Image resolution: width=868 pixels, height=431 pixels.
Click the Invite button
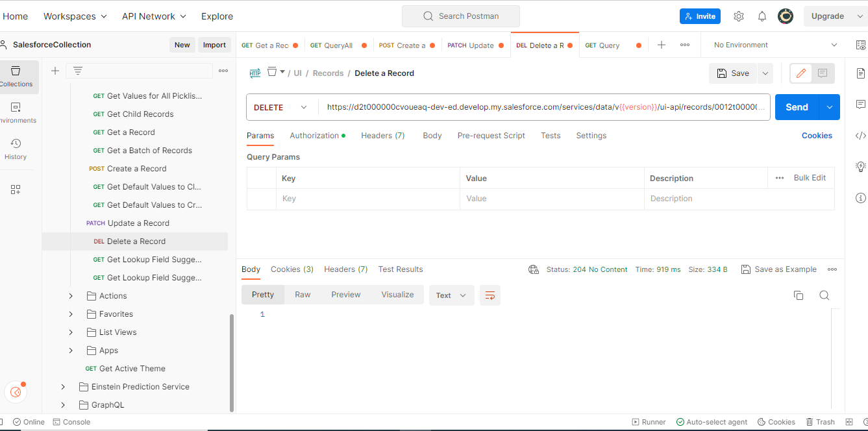click(x=700, y=16)
